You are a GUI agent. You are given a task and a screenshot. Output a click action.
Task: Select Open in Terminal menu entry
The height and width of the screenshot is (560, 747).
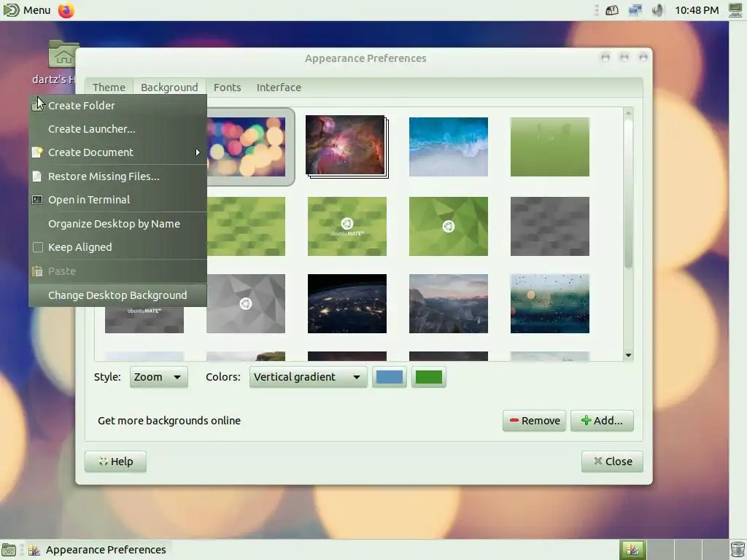(x=117, y=200)
